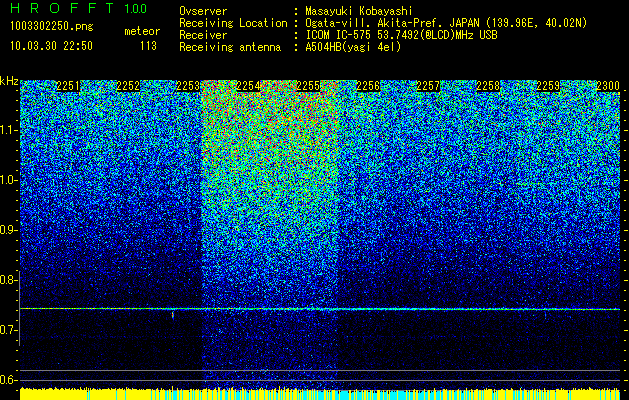
Task: Click the Ogata-vill. Akita-Pref. JAPAN location text
Action: pos(446,23)
